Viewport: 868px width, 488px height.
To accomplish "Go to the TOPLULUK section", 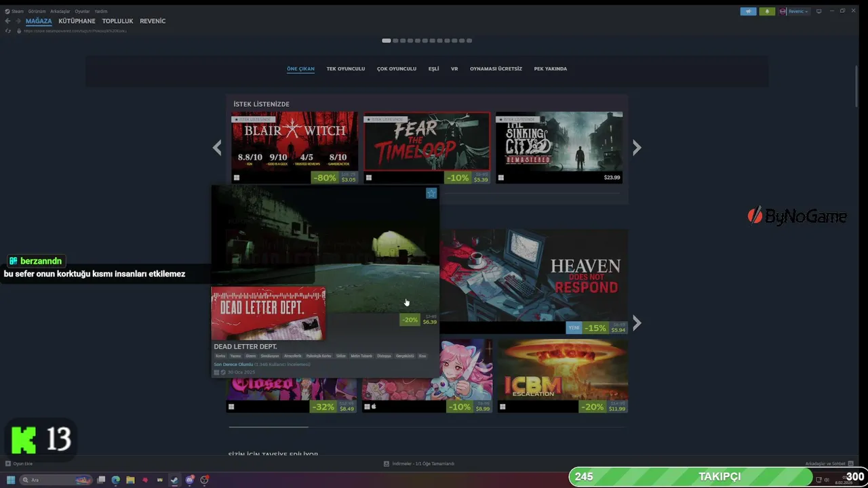I will (x=117, y=21).
